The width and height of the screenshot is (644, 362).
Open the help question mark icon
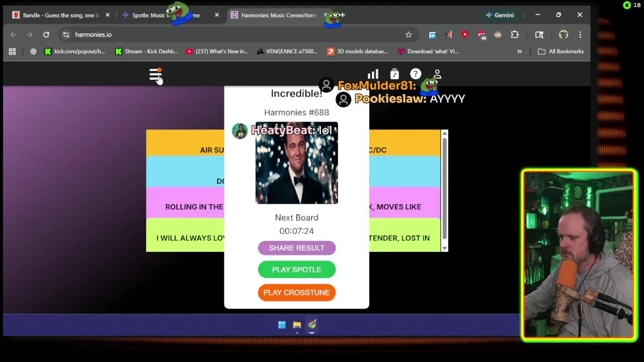(x=416, y=74)
